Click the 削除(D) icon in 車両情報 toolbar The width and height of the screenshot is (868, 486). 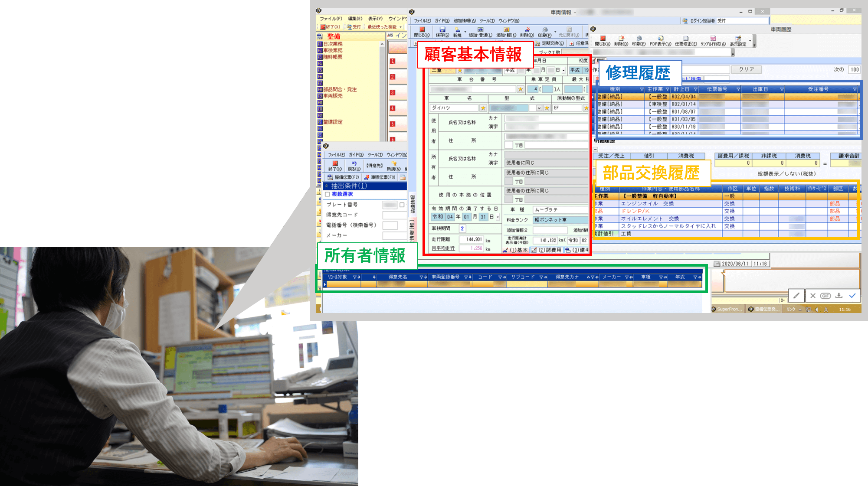pyautogui.click(x=527, y=33)
